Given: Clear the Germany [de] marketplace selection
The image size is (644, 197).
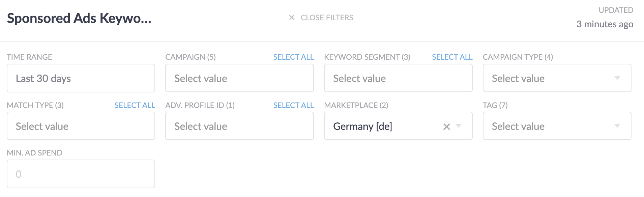Looking at the screenshot, I should tap(446, 126).
